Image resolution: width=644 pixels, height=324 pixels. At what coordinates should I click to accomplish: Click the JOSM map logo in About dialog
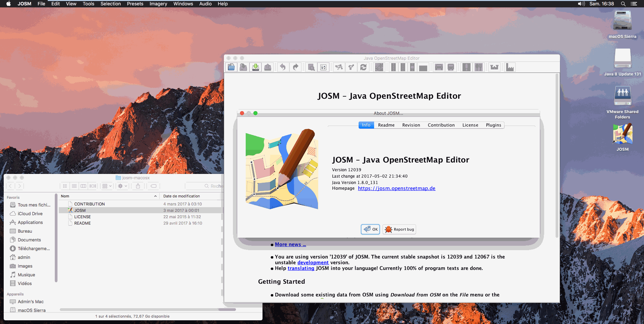tap(282, 169)
